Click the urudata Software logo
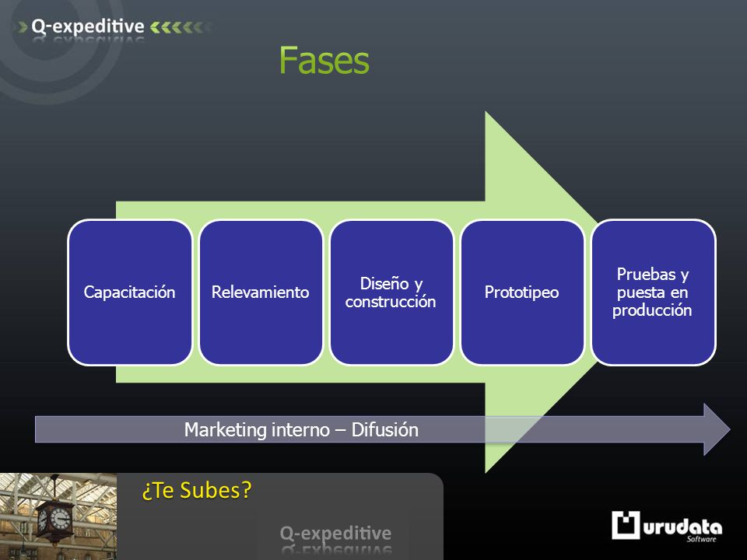The width and height of the screenshot is (747, 560). pyautogui.click(x=667, y=527)
